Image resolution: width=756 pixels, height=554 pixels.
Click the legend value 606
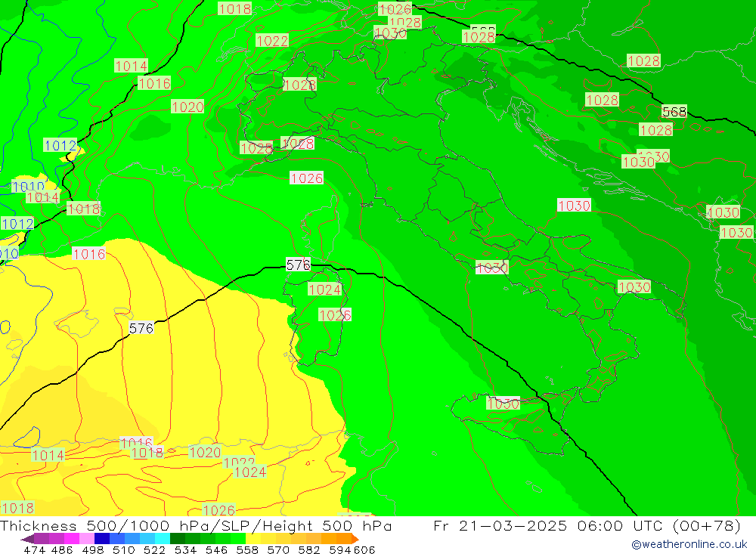tap(364, 549)
